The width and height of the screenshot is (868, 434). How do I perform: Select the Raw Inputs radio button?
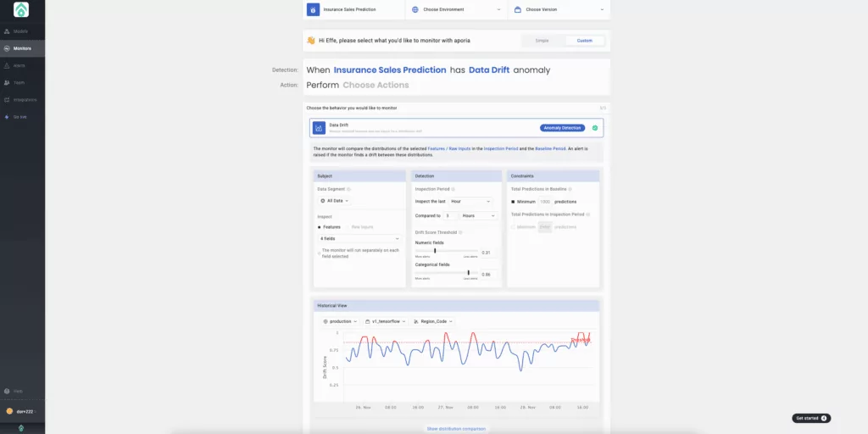tap(348, 227)
